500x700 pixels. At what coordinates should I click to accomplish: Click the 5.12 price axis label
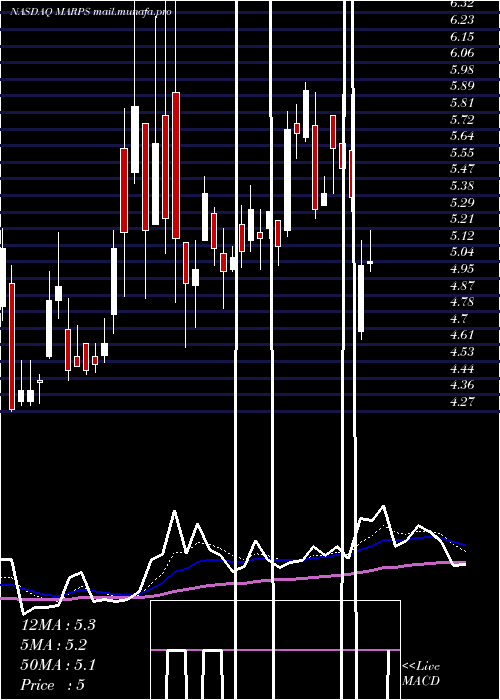click(462, 236)
